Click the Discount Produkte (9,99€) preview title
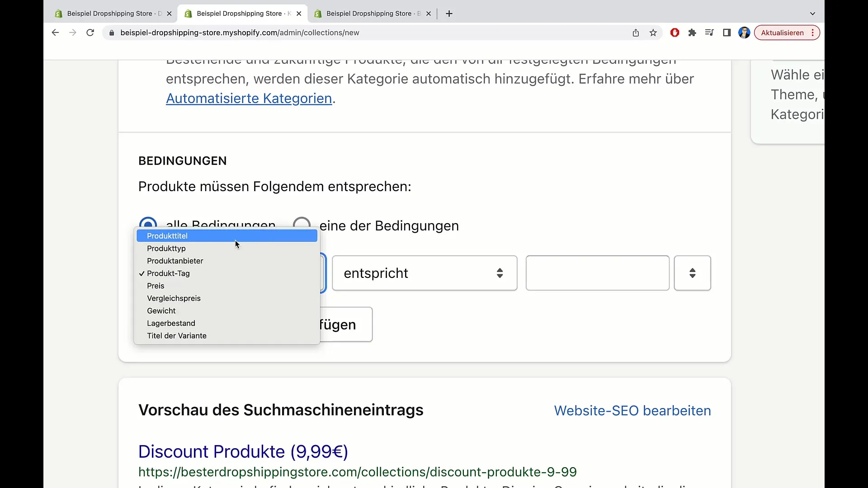 tap(243, 451)
